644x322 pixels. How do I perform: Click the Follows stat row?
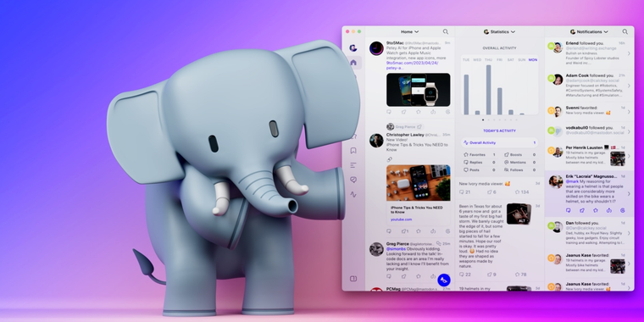pyautogui.click(x=519, y=169)
